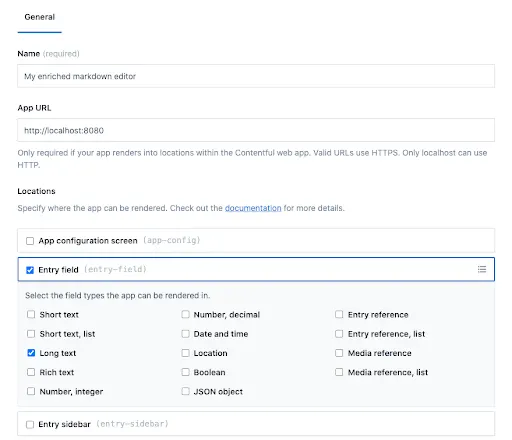Click the list icon in Entry field row
The height and width of the screenshot is (440, 512).
pos(482,269)
